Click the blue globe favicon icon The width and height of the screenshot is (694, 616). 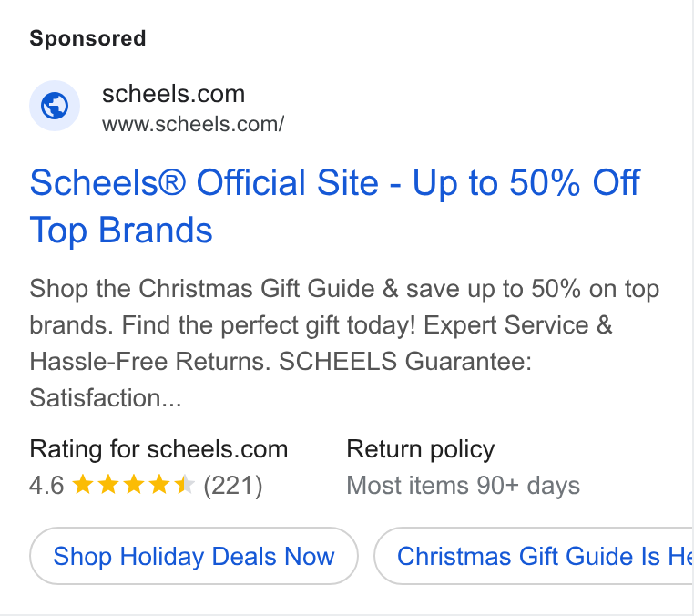point(55,106)
